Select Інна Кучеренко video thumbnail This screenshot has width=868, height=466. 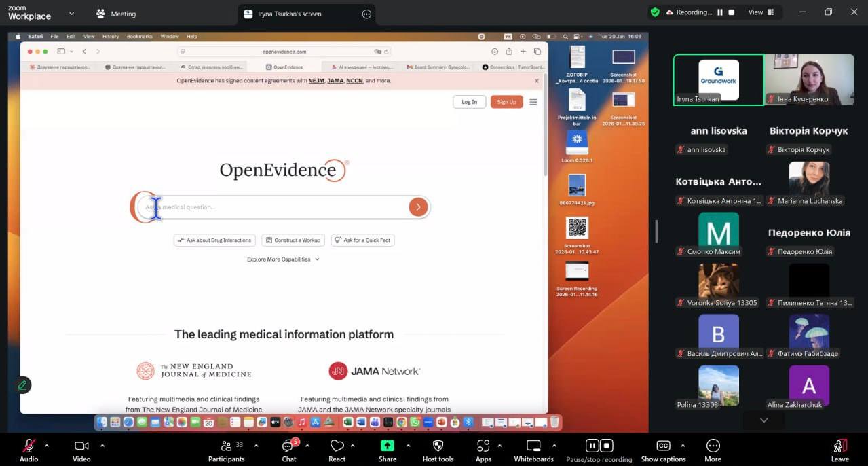(809, 79)
